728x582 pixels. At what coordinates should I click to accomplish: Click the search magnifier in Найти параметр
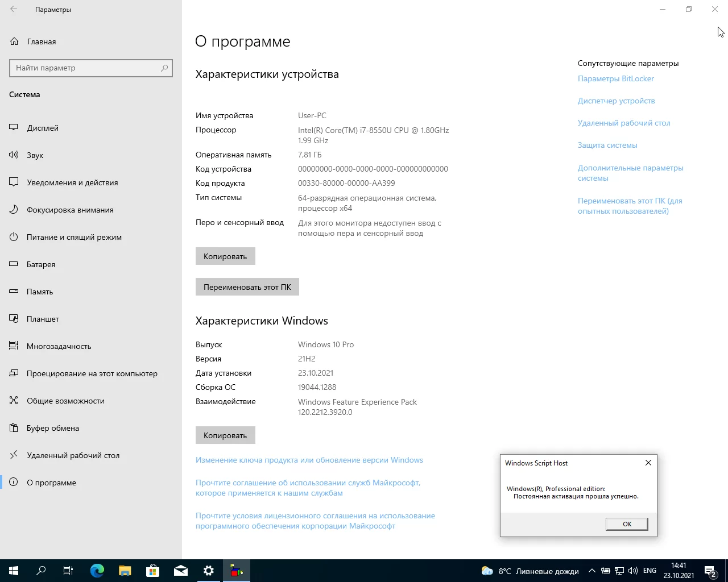click(x=164, y=68)
